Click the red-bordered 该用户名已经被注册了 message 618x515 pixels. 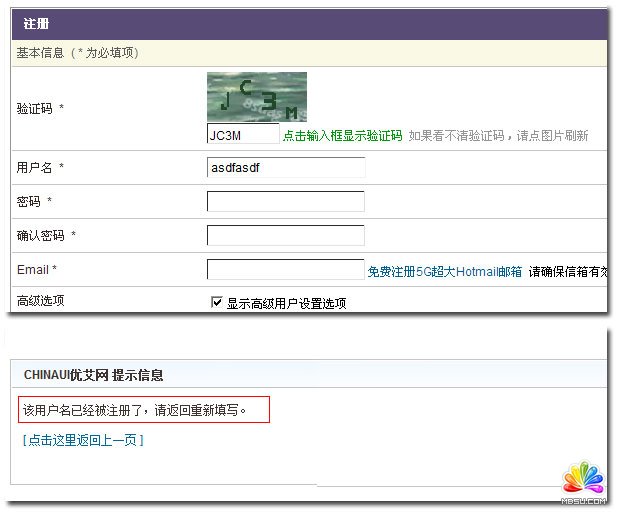[145, 409]
